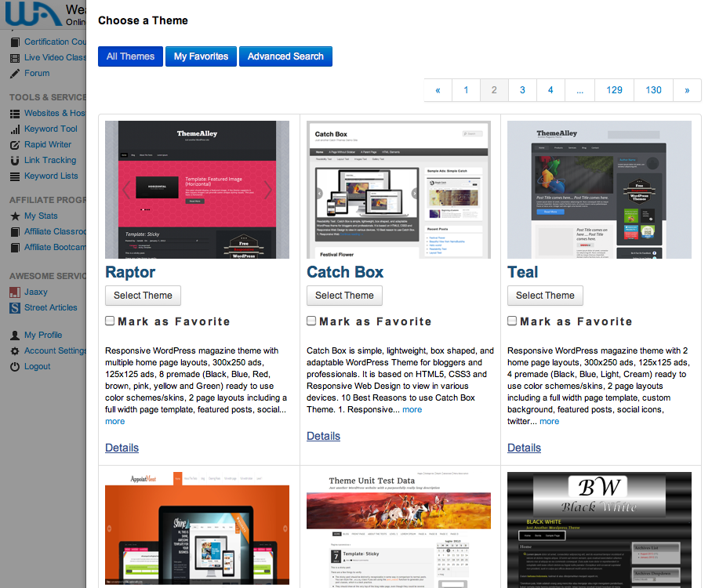This screenshot has width=712, height=588.
Task: Open Link Tracking from sidebar
Action: pos(50,160)
